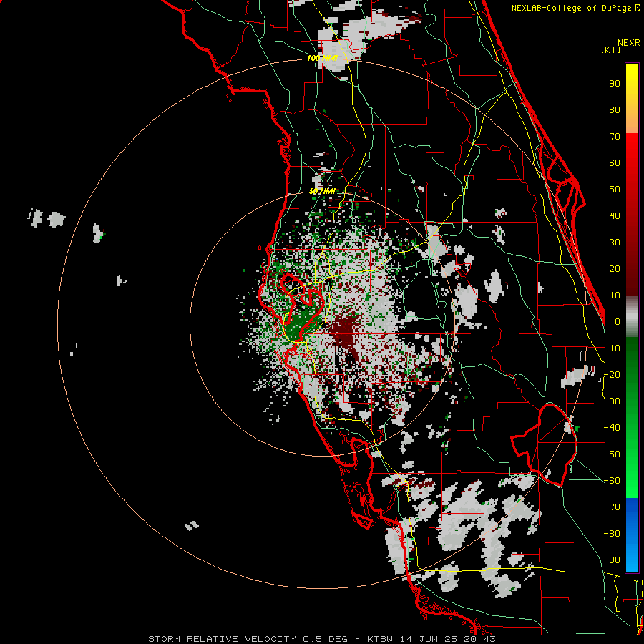Screen dimensions: 644x644
Task: Click the positive 80 knot scale value
Action: pos(615,110)
